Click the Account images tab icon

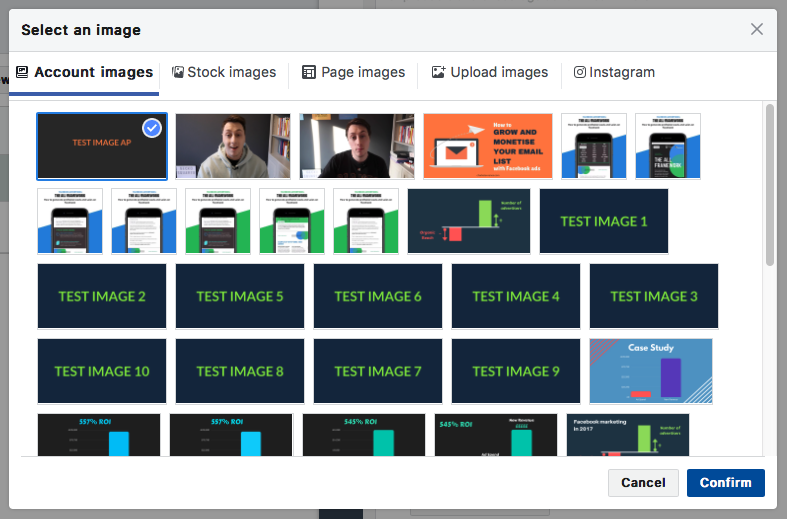[x=22, y=72]
